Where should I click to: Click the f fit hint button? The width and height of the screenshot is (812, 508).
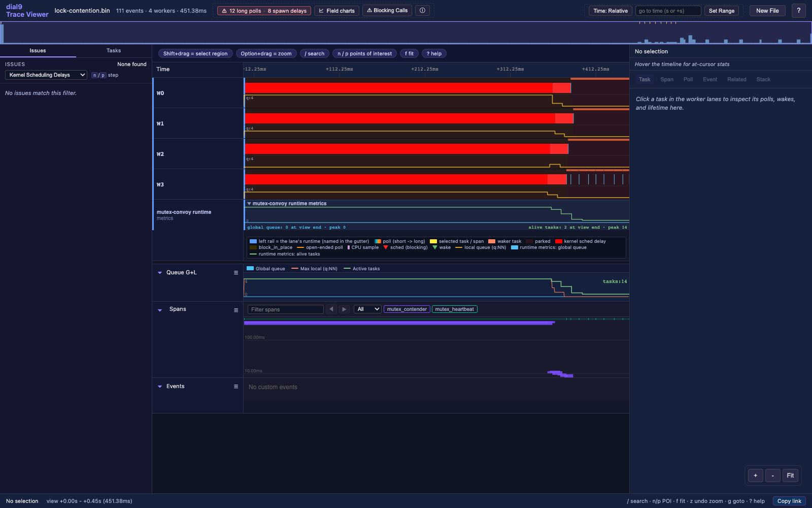click(409, 54)
